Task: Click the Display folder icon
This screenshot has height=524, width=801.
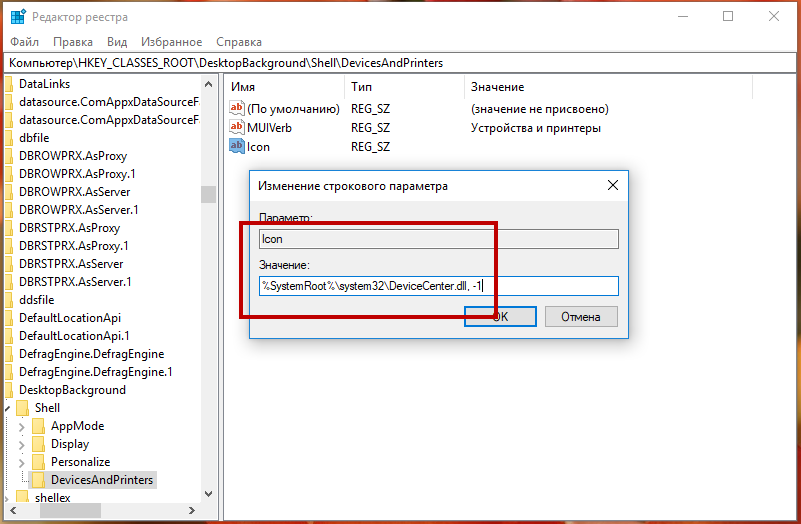Action: tap(38, 444)
